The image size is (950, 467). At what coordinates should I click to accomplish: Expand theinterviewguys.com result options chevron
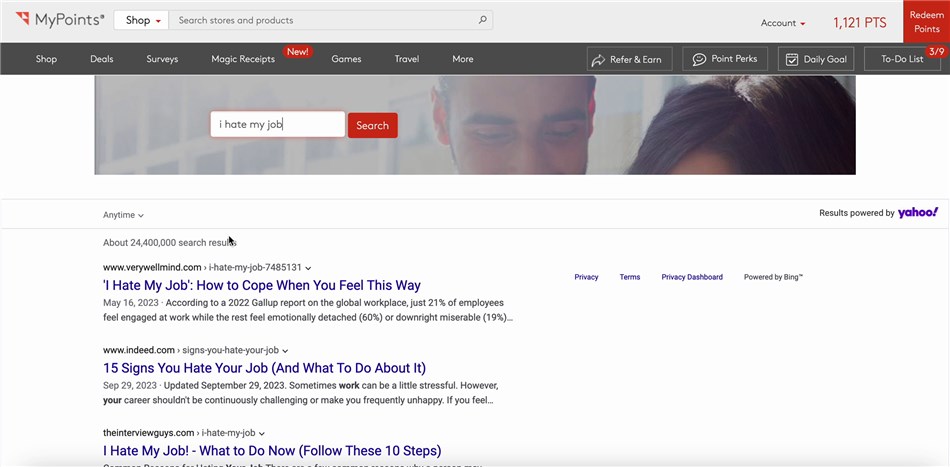pos(262,434)
